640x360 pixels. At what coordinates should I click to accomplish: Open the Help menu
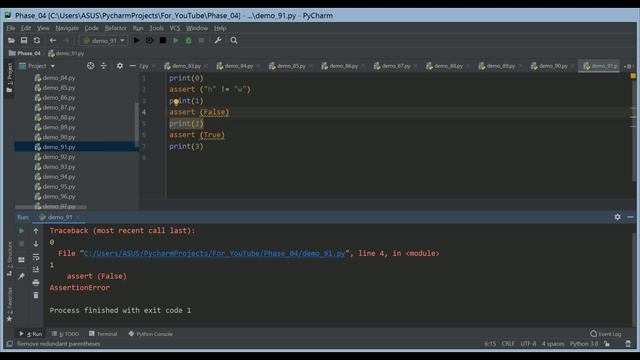point(220,28)
